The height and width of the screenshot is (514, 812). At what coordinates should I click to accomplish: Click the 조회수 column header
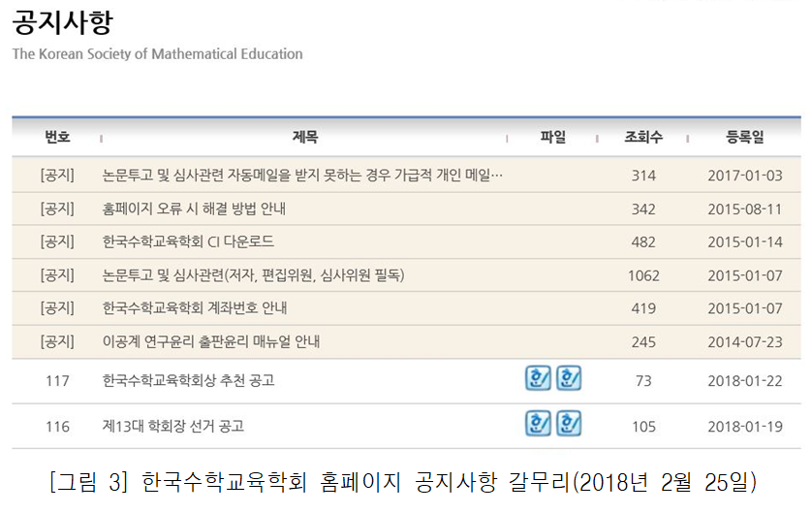(643, 138)
